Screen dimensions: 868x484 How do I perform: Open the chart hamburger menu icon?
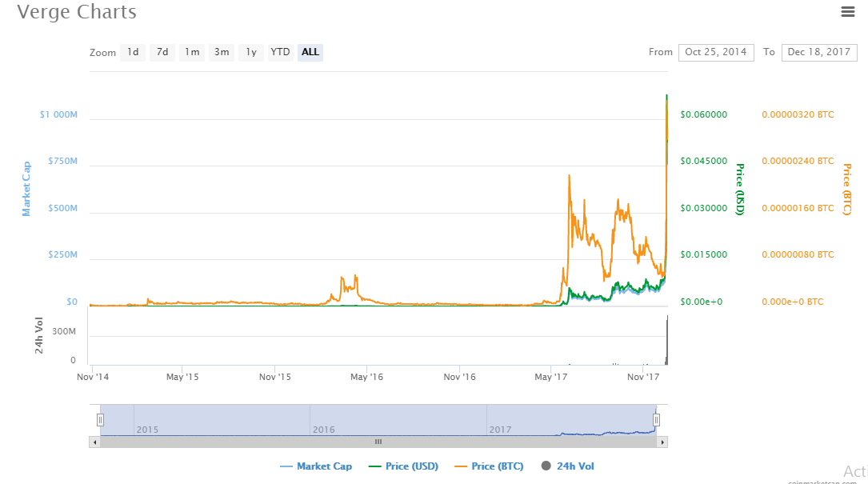(848, 11)
